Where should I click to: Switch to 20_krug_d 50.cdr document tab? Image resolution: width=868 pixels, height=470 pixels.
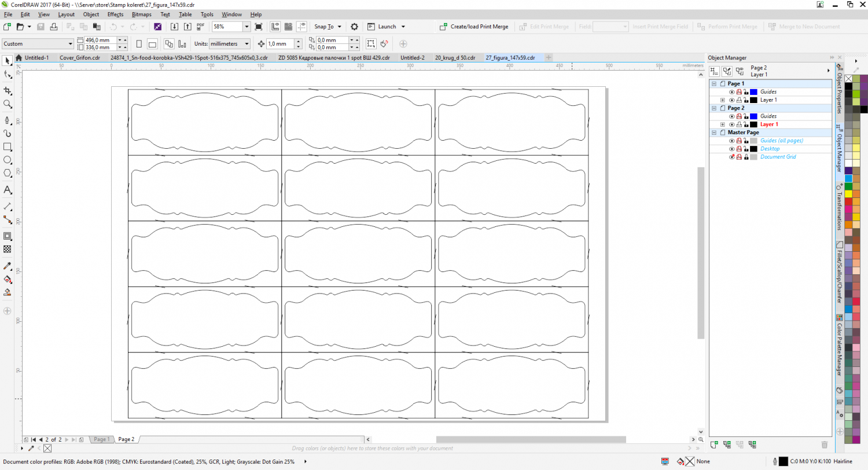tap(455, 58)
